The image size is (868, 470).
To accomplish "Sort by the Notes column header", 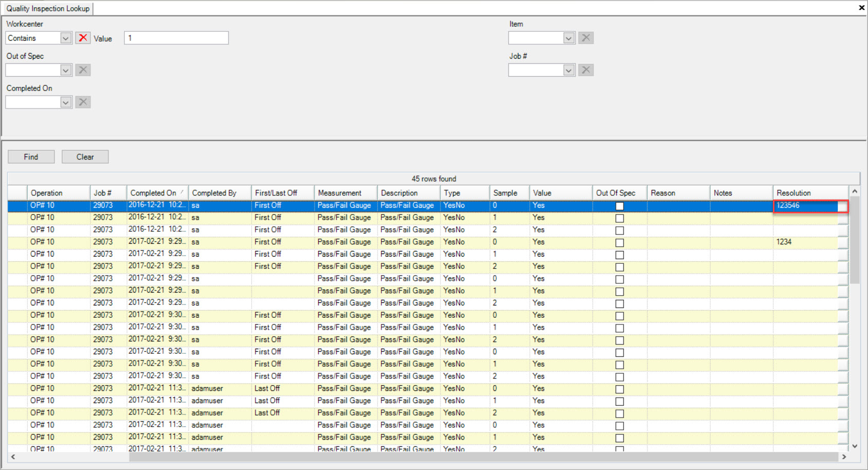I will point(742,193).
